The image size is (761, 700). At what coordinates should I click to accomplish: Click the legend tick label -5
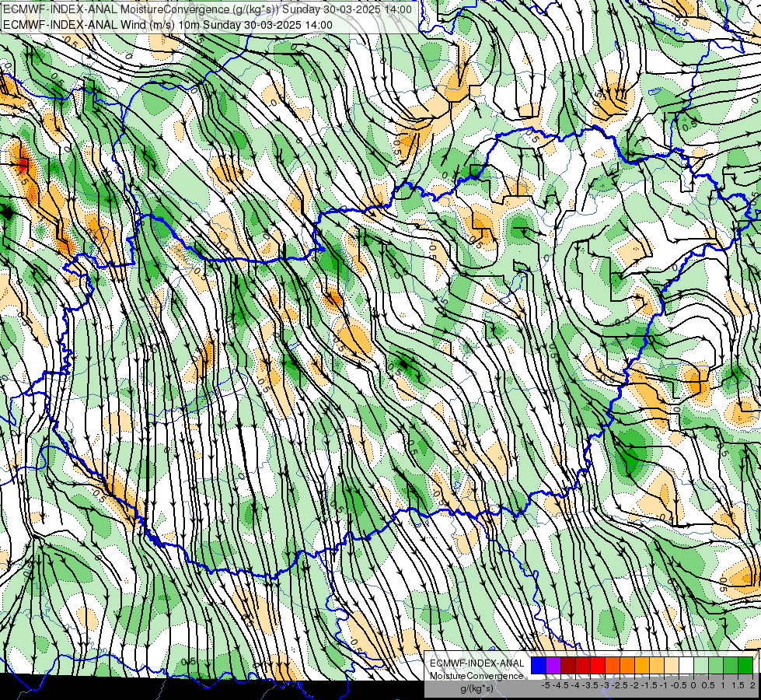[x=546, y=685]
